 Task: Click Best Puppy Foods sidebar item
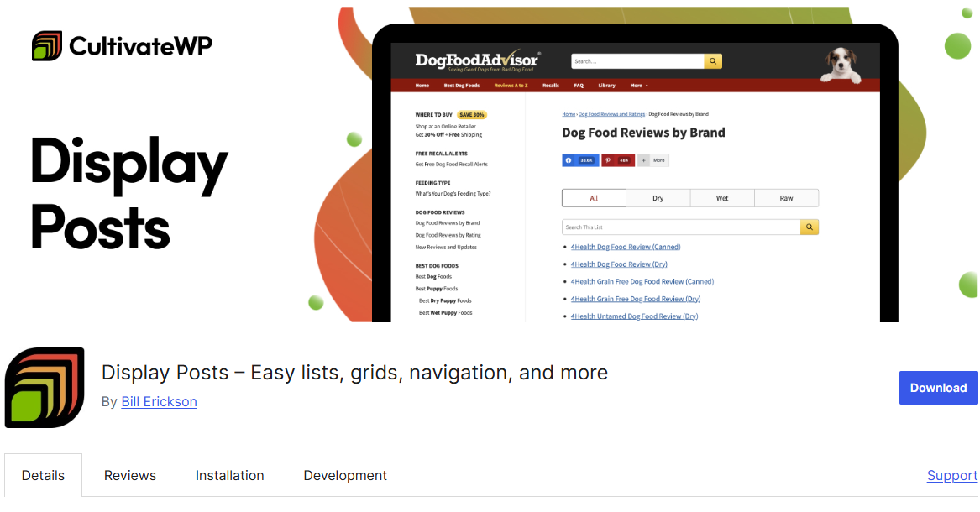coord(437,289)
